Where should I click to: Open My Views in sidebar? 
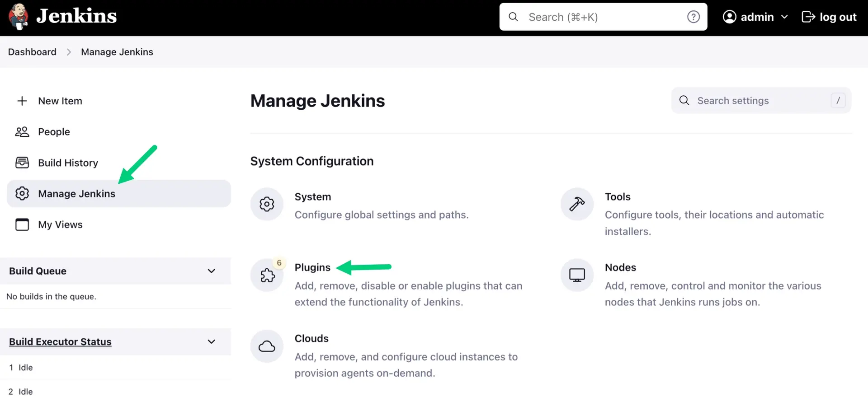pyautogui.click(x=60, y=225)
